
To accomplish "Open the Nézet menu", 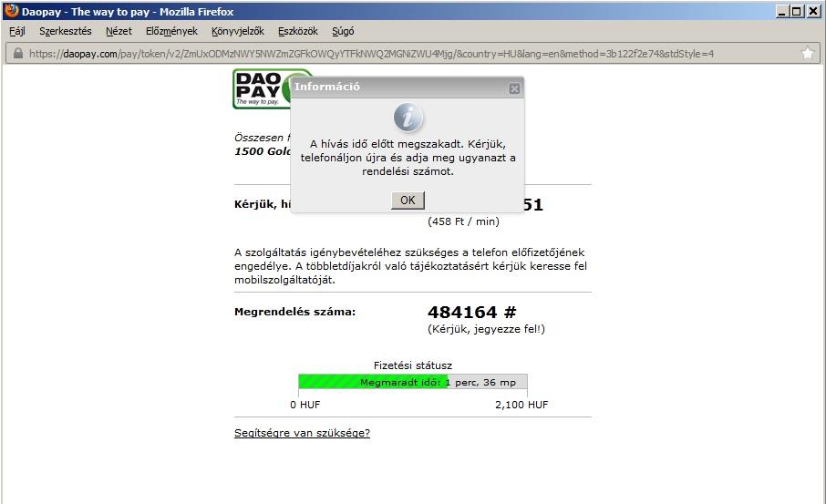I will [x=119, y=31].
